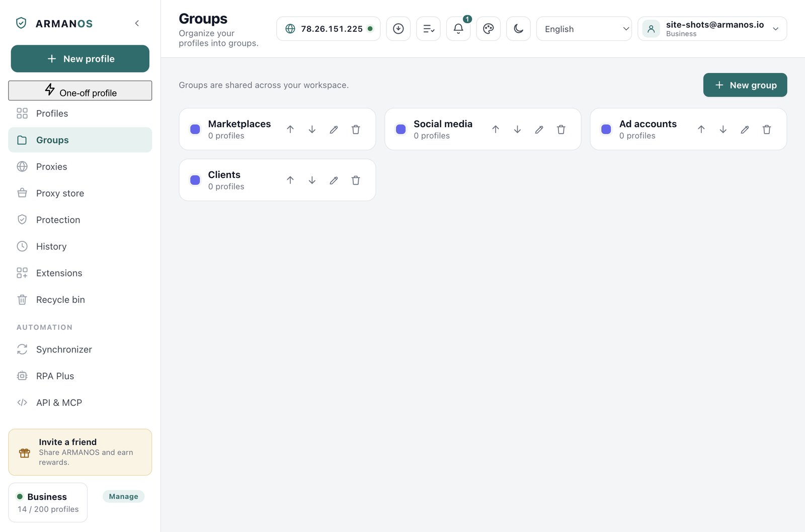
Task: Open RPA Plus
Action: coord(80,376)
